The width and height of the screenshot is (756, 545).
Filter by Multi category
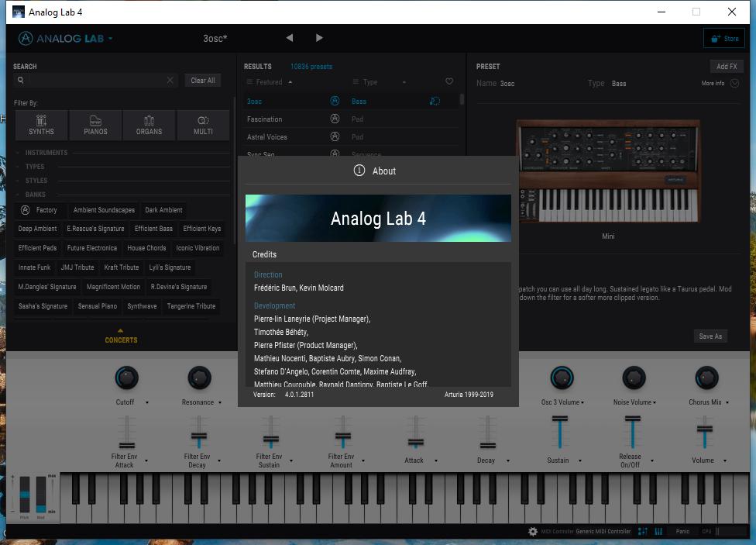pos(203,125)
